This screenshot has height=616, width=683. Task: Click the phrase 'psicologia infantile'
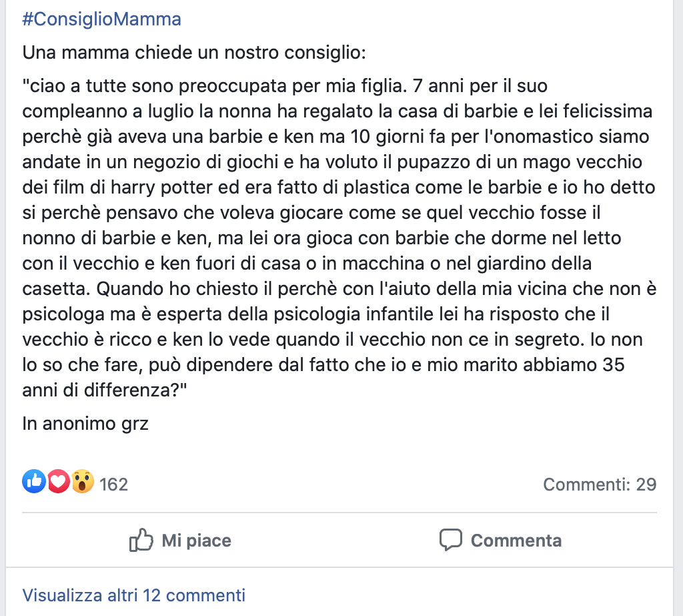click(354, 314)
